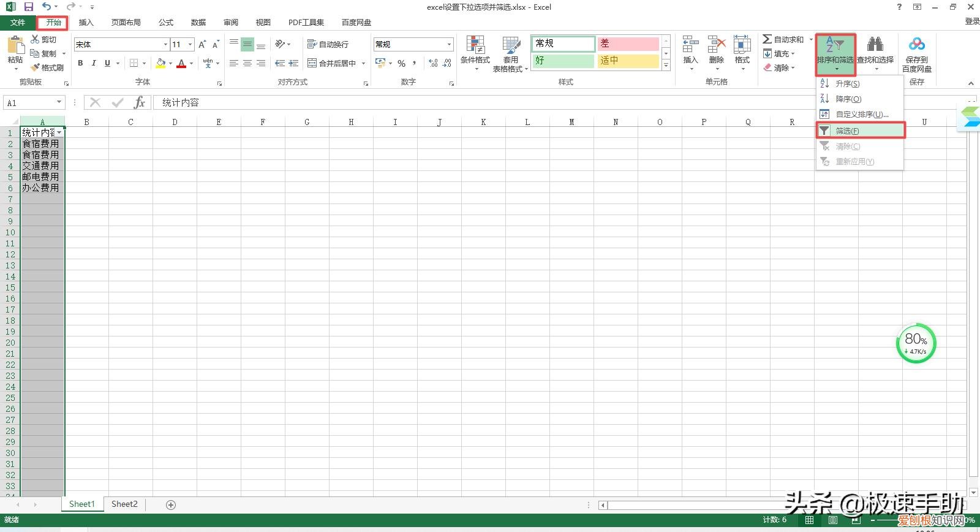Expand the number format combo box
This screenshot has width=980, height=532.
tap(449, 44)
